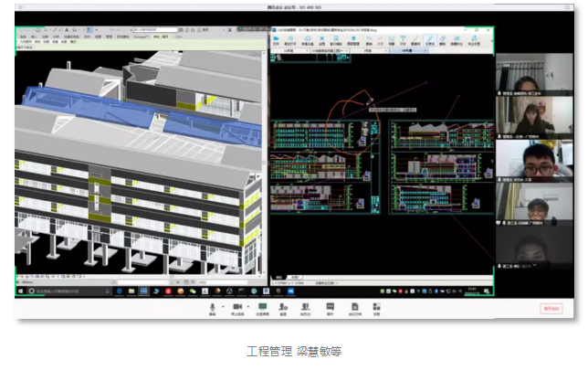
Task: Click the undo arrow in CAD viewer
Action: [369, 38]
